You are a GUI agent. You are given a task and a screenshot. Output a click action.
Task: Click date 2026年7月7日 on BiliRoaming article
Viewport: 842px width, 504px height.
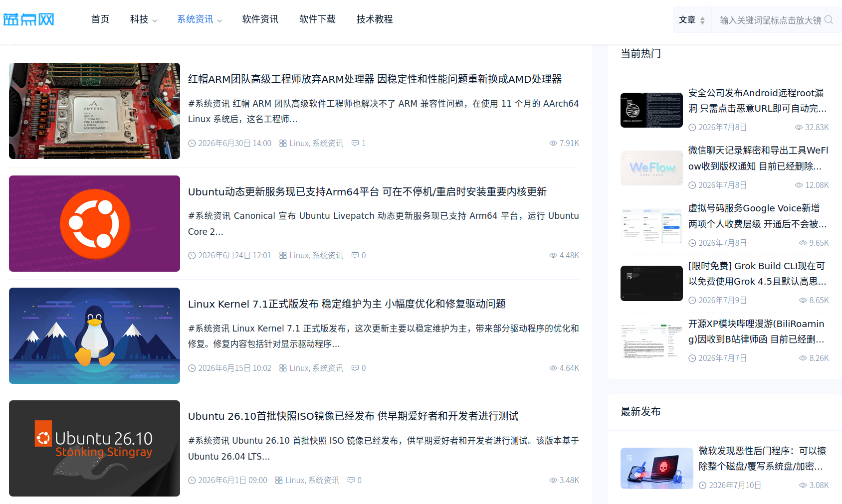722,358
